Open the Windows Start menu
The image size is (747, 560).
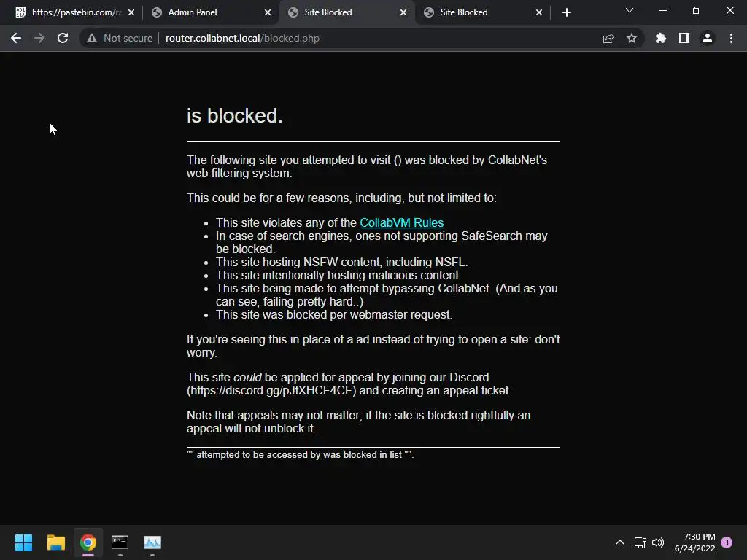(23, 542)
